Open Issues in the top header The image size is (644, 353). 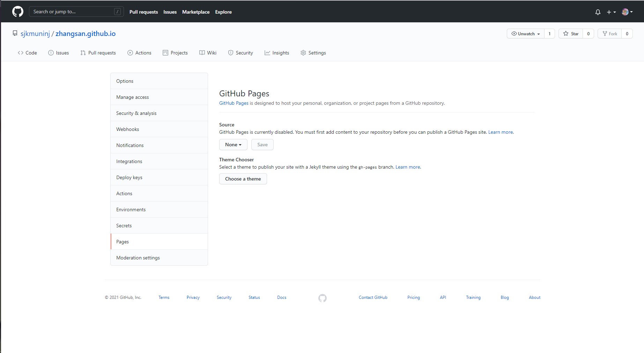point(170,12)
